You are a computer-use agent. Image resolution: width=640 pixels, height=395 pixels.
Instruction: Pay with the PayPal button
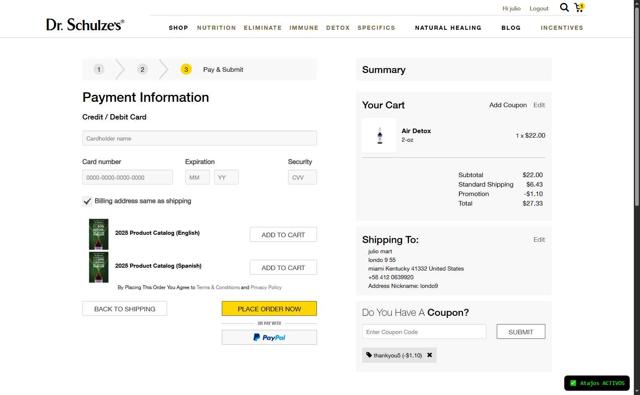(x=269, y=337)
